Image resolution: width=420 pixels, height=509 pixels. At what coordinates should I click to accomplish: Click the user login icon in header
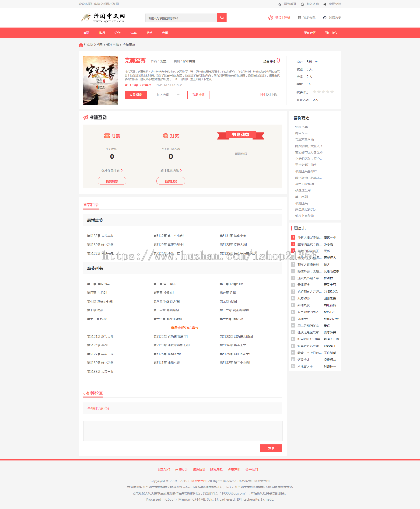pos(270,18)
